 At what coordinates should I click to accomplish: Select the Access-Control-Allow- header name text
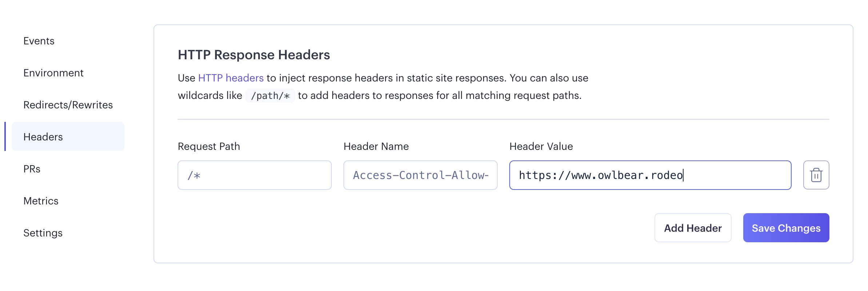(x=420, y=175)
